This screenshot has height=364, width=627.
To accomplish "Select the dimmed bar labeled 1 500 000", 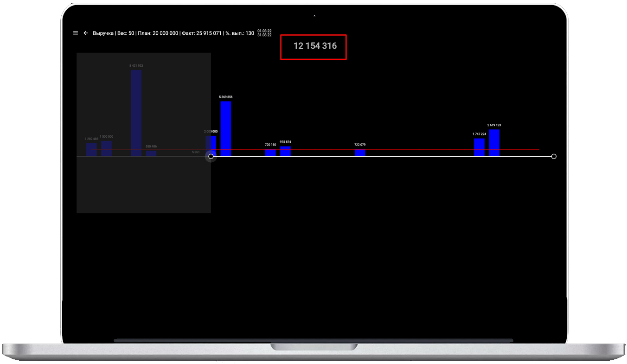I will click(106, 148).
